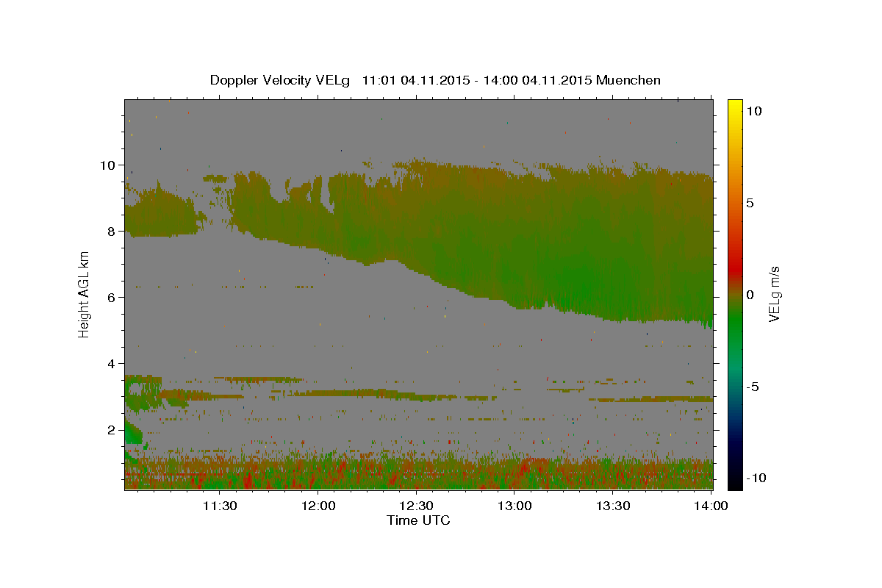Pick the yellow top end of the colorbar
882x588 pixels.
(x=734, y=104)
